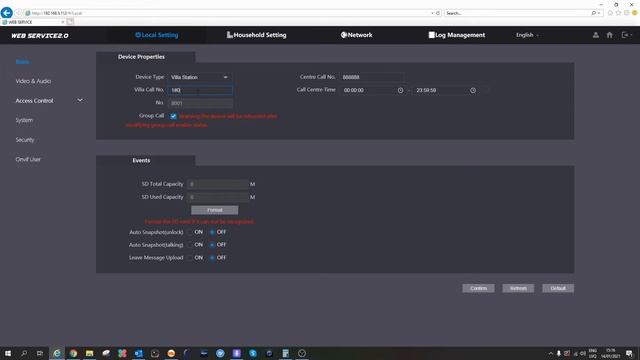Click the browser address bar
640x360 pixels.
point(229,13)
